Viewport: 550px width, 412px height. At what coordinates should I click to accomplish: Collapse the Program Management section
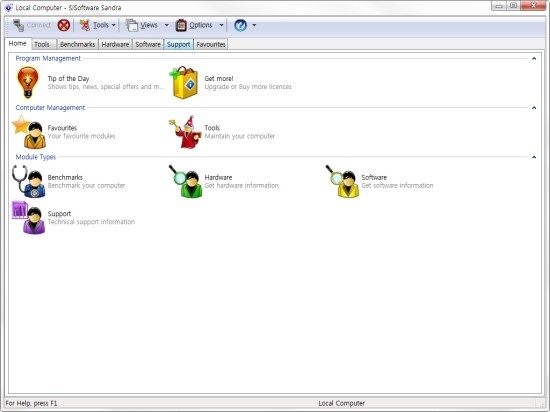pos(534,59)
